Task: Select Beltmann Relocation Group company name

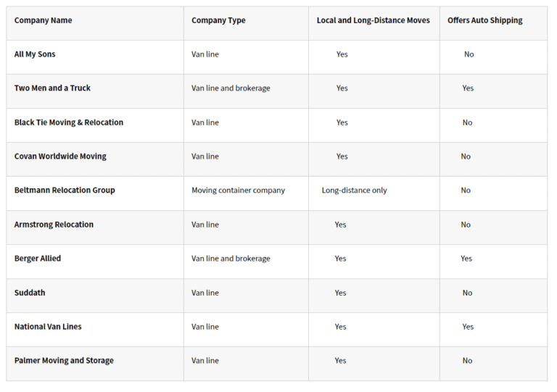Action: pyautogui.click(x=65, y=191)
